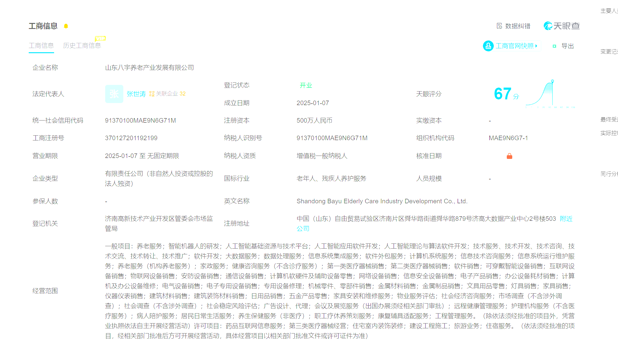618x364 pixels.
Task: Click the orange lock icon beside 核准日期
Action: pos(509,156)
